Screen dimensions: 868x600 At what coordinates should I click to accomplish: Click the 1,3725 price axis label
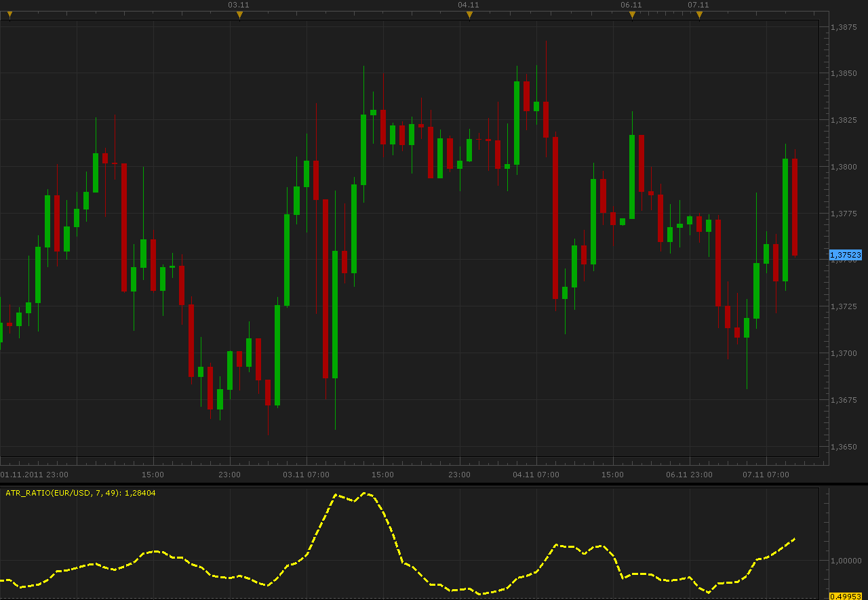(x=844, y=306)
